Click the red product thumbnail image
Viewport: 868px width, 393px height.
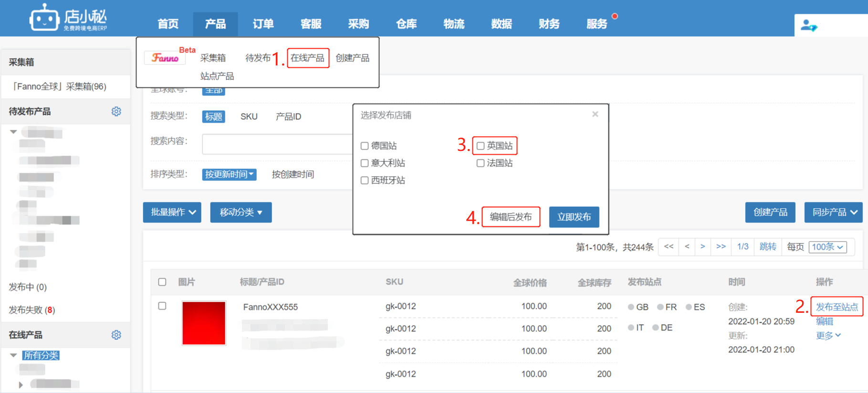(x=204, y=323)
